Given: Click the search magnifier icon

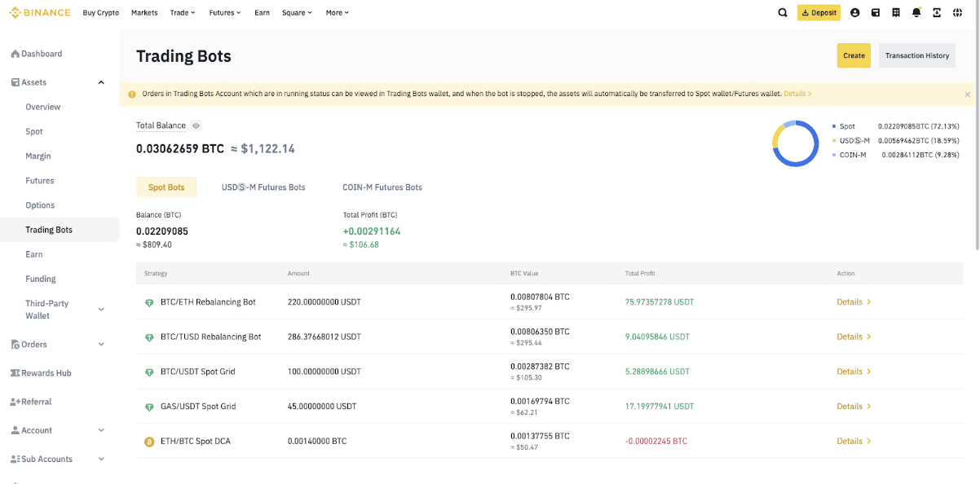Looking at the screenshot, I should pyautogui.click(x=783, y=13).
